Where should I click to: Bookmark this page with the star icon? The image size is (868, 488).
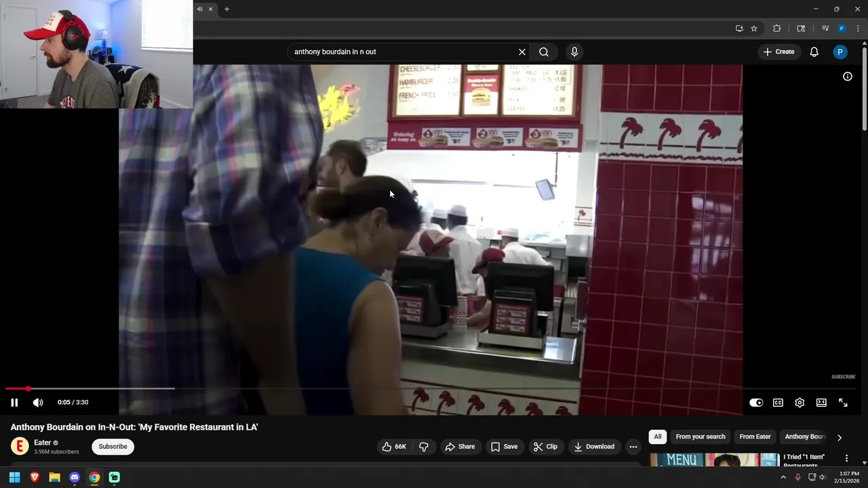(x=754, y=28)
